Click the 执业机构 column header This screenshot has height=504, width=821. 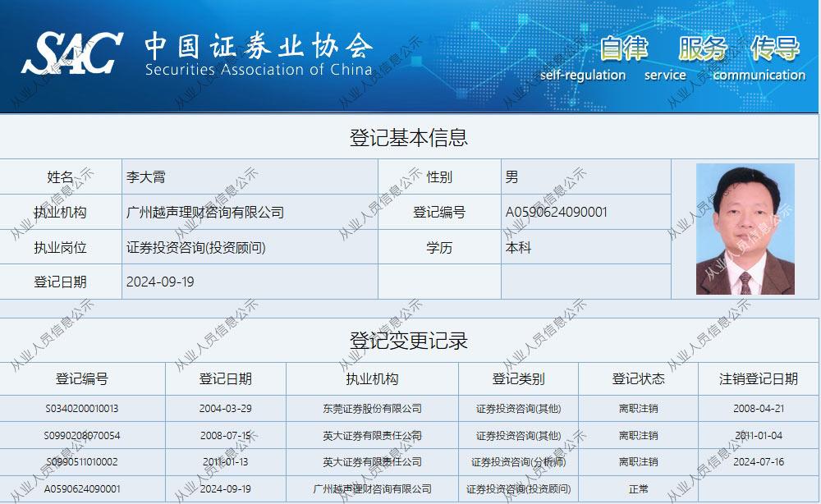point(372,378)
